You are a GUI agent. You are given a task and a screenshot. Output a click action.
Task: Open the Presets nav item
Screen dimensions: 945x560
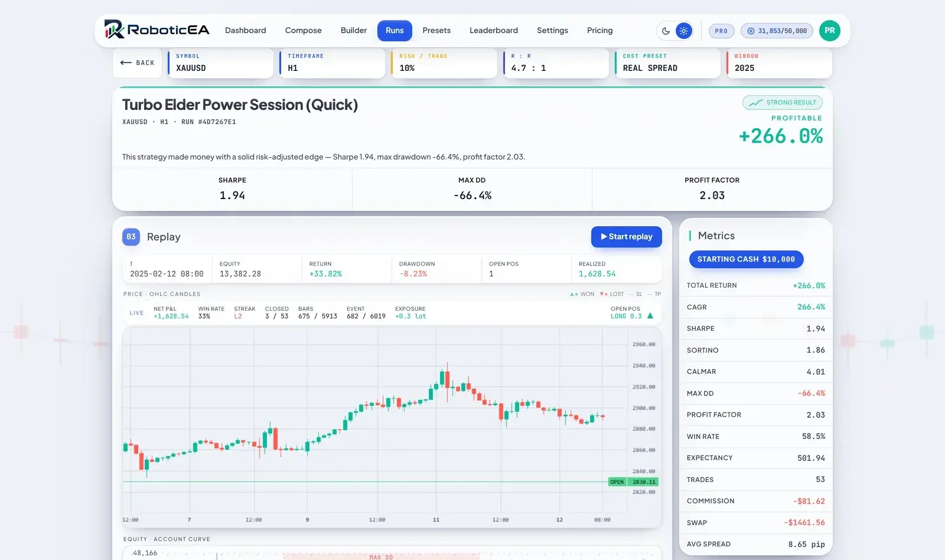tap(436, 30)
